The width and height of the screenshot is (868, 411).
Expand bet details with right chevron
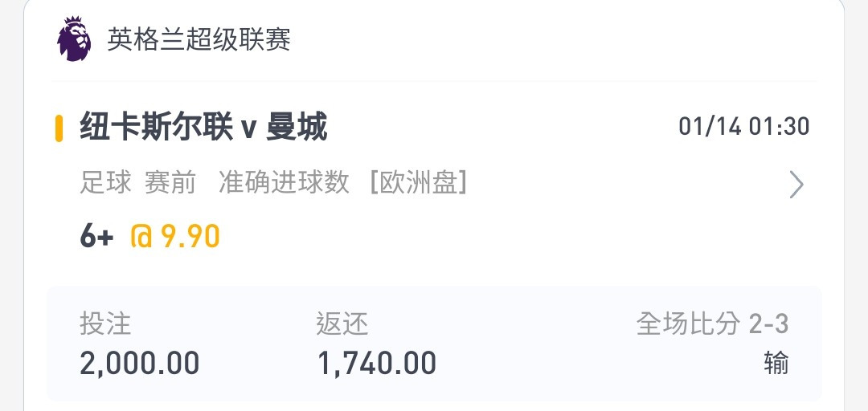796,185
